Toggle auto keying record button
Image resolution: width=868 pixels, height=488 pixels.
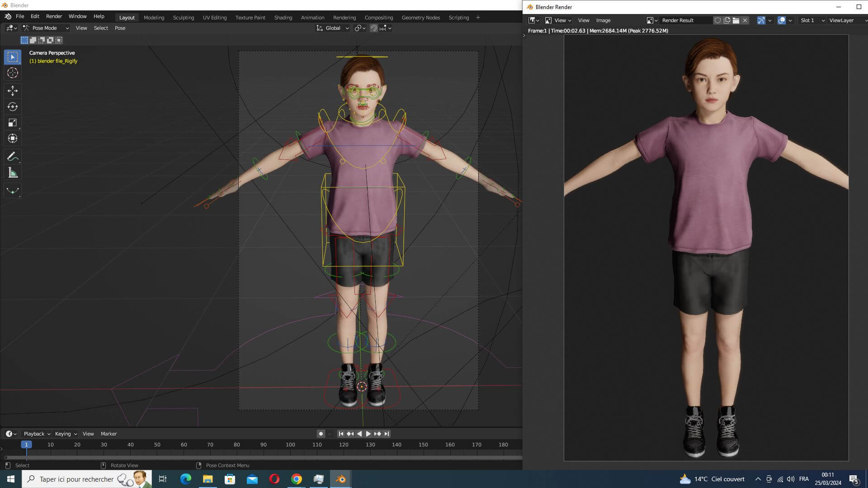[321, 434]
